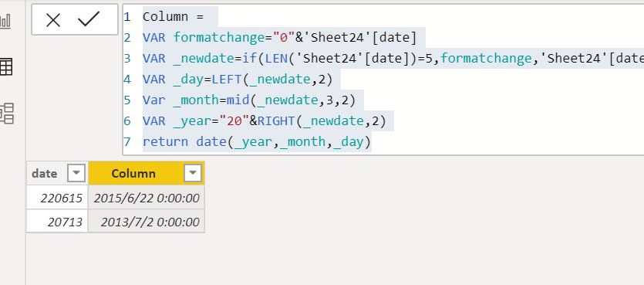Click the cell containing 20713

(x=57, y=222)
